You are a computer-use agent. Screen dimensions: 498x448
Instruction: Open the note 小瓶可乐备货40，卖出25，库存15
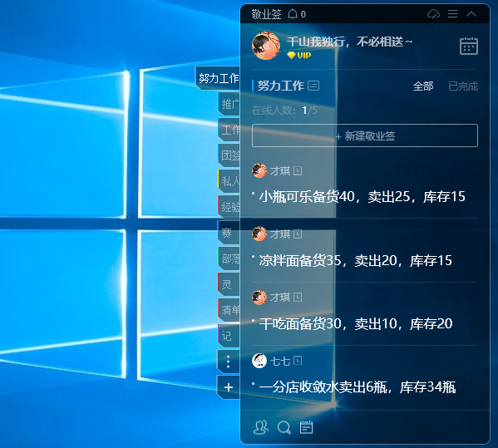click(x=362, y=197)
